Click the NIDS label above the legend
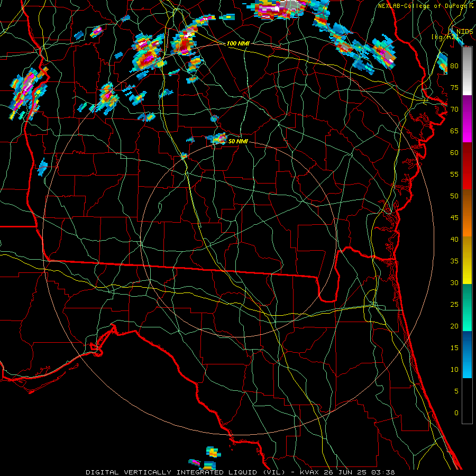The image size is (476, 476). (464, 32)
